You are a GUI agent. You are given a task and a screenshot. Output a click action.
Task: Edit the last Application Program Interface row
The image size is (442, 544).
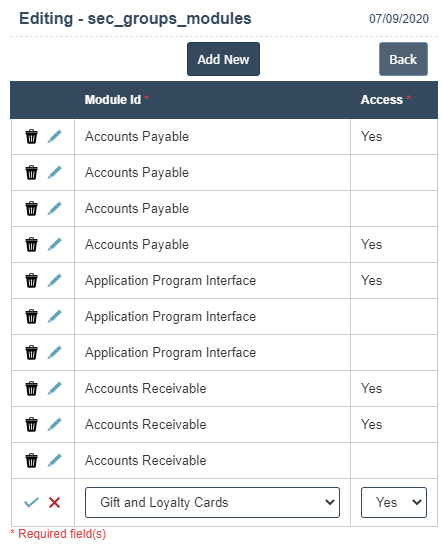[54, 353]
